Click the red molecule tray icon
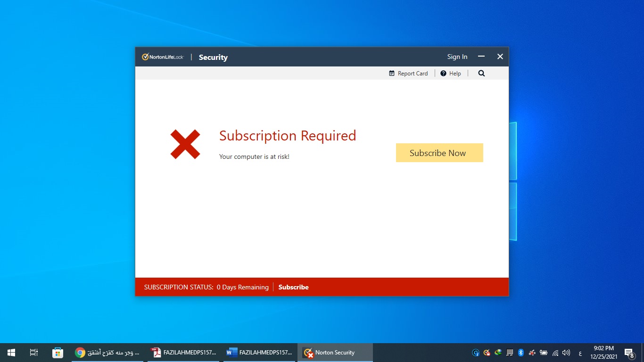 coord(532,353)
